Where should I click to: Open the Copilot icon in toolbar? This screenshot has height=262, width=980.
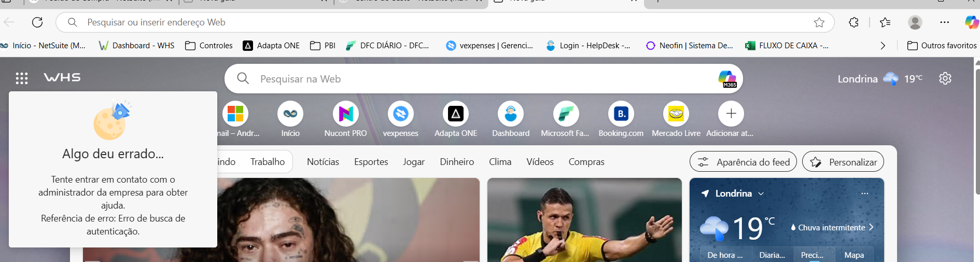coord(971,22)
